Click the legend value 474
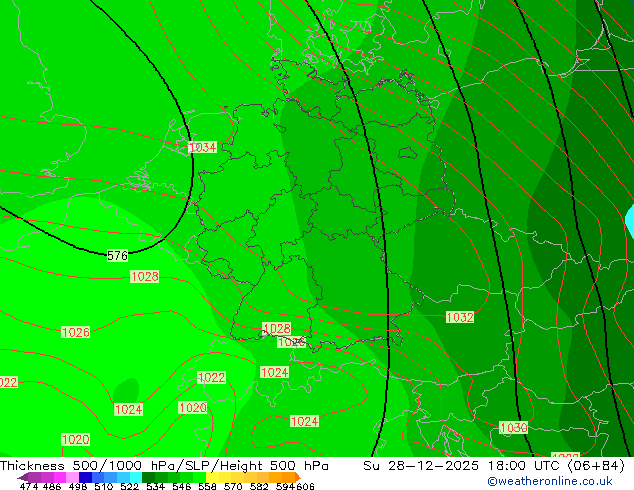This screenshot has height=490, width=634. pos(29,486)
